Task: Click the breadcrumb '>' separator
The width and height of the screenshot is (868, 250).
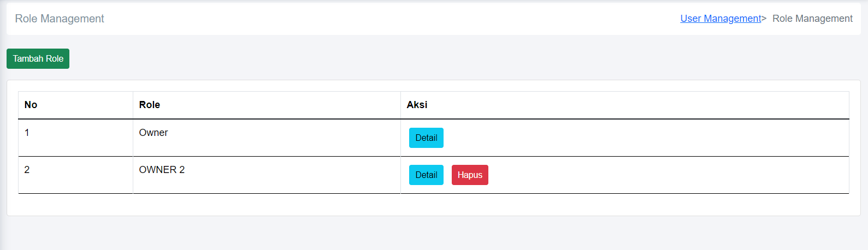Action: [x=764, y=19]
